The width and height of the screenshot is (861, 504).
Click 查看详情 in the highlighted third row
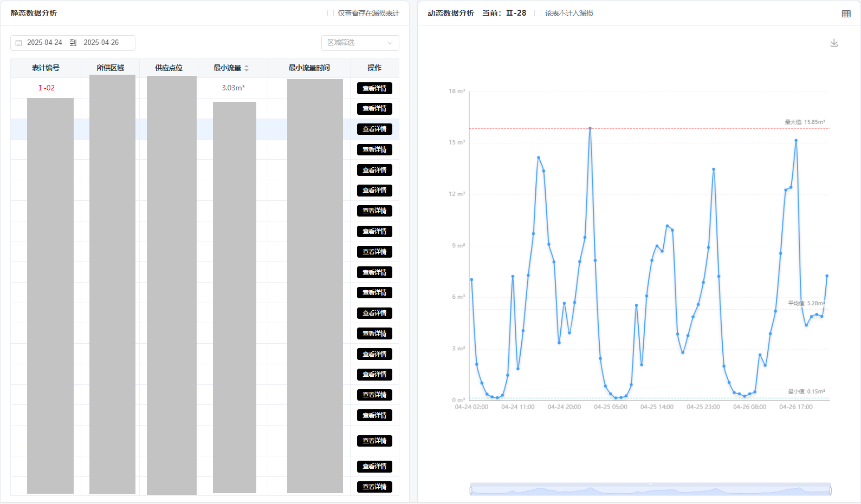tap(374, 129)
